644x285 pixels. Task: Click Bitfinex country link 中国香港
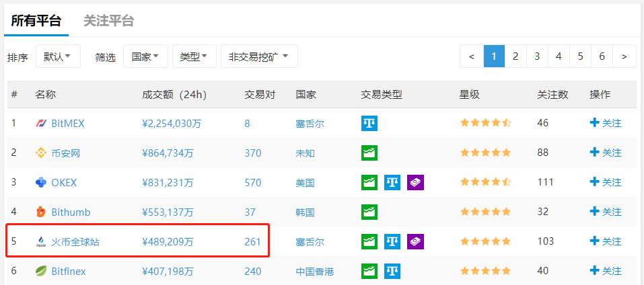[x=315, y=272]
